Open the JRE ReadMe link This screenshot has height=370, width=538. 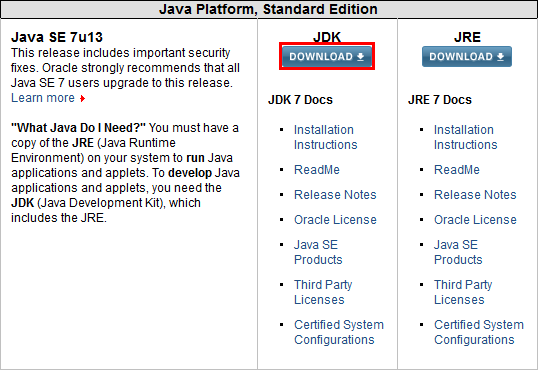tap(457, 170)
